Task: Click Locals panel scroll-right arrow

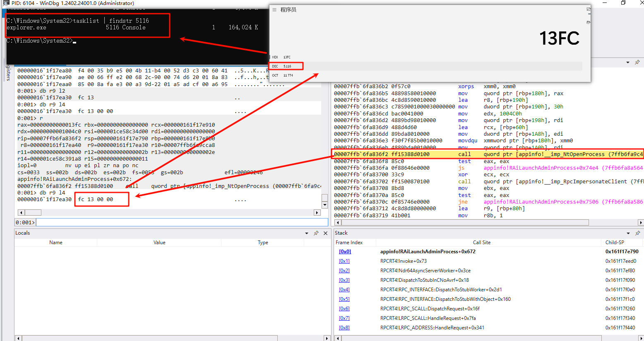Action: (327, 338)
